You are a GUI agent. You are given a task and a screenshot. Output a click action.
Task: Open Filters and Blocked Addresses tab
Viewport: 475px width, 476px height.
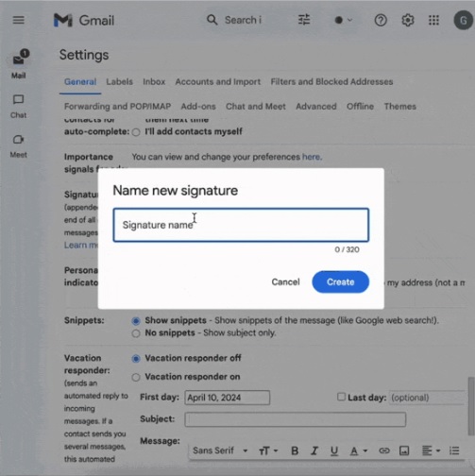pos(331,82)
